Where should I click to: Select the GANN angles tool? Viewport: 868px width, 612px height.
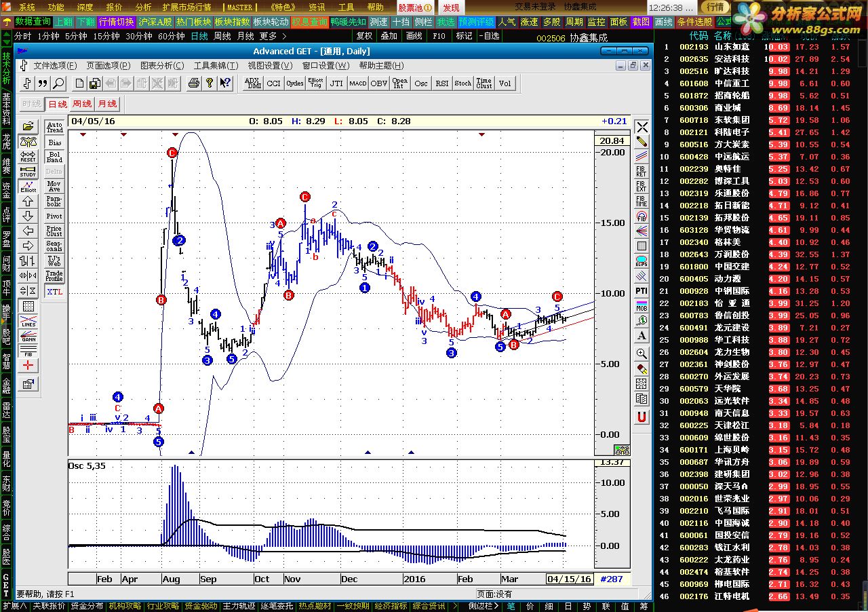click(x=28, y=335)
